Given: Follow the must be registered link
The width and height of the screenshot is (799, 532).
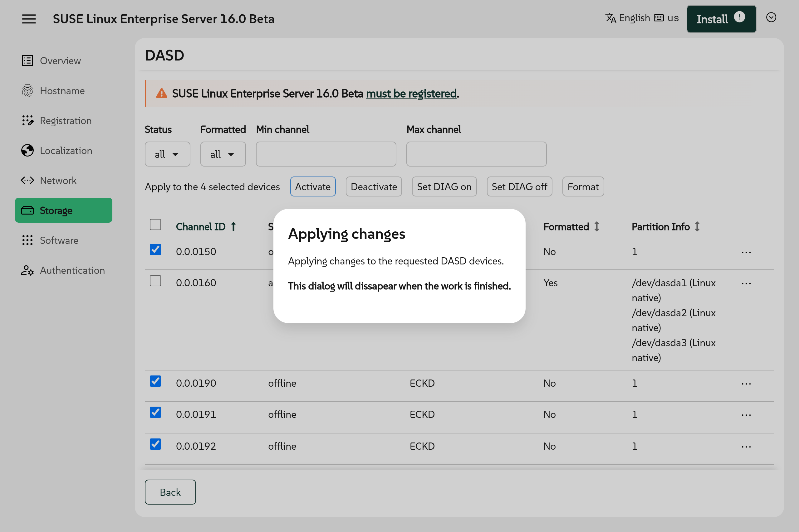Looking at the screenshot, I should click(411, 94).
